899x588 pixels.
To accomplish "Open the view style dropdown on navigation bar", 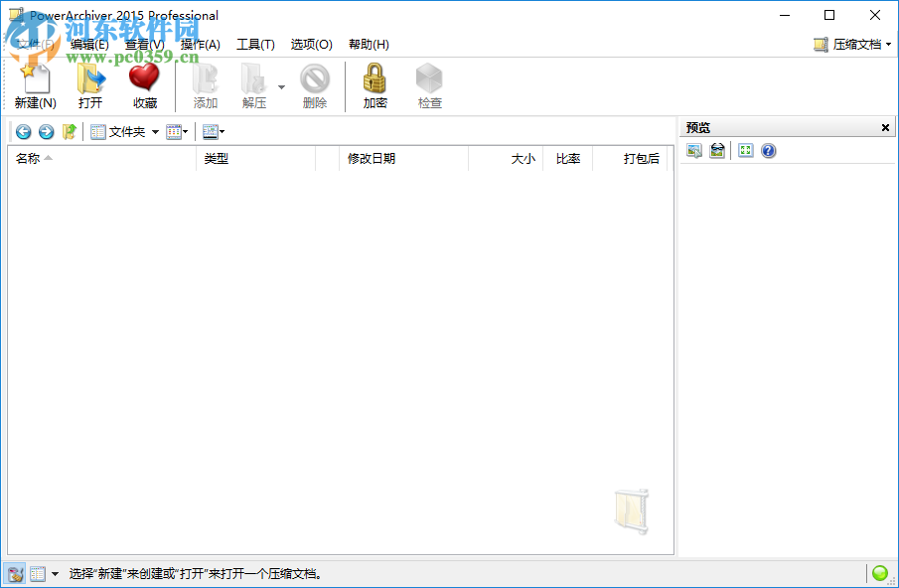I will [x=183, y=131].
